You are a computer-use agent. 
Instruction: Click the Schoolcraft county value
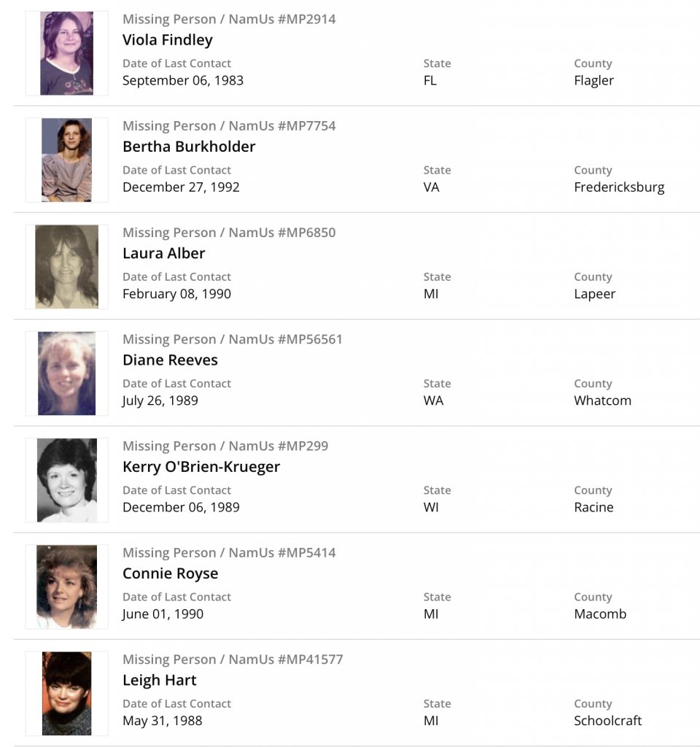607,721
